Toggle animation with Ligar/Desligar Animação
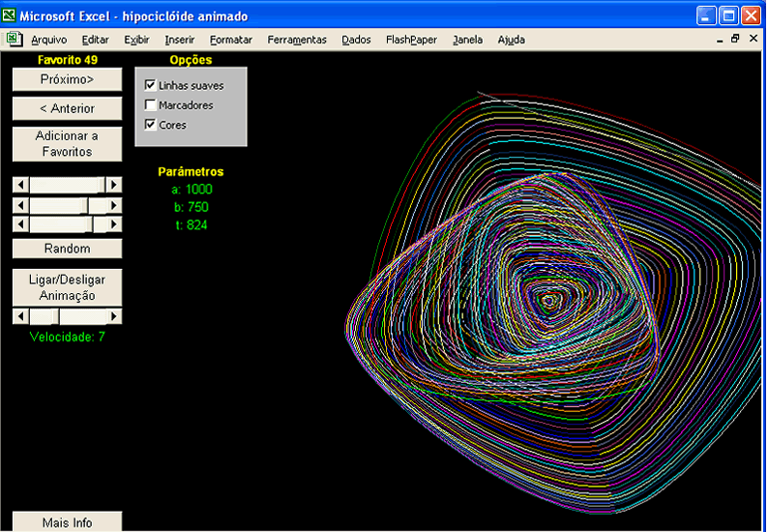 tap(67, 287)
